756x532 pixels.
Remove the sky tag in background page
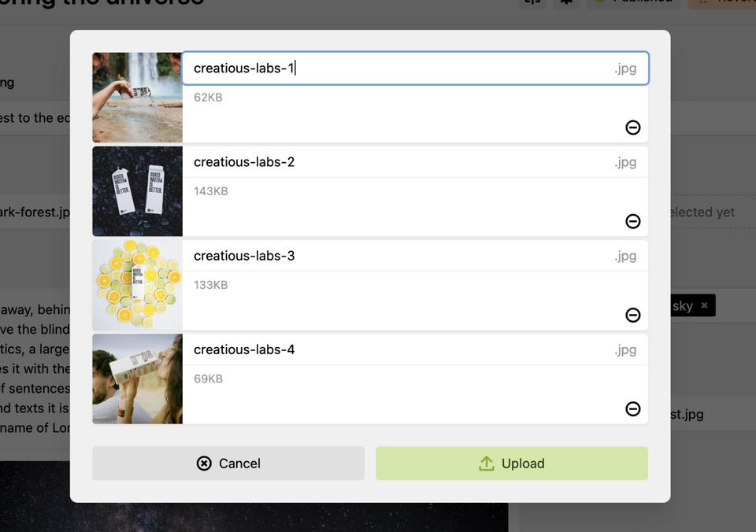pyautogui.click(x=704, y=305)
